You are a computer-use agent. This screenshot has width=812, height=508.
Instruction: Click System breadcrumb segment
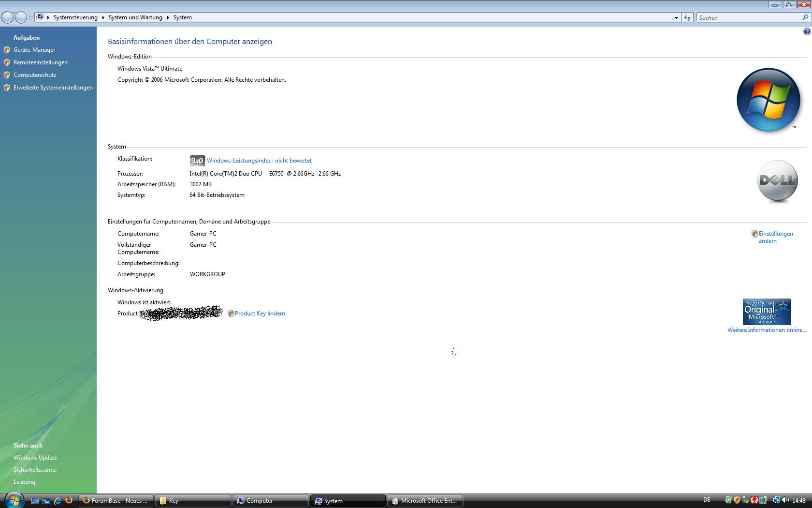click(x=183, y=17)
